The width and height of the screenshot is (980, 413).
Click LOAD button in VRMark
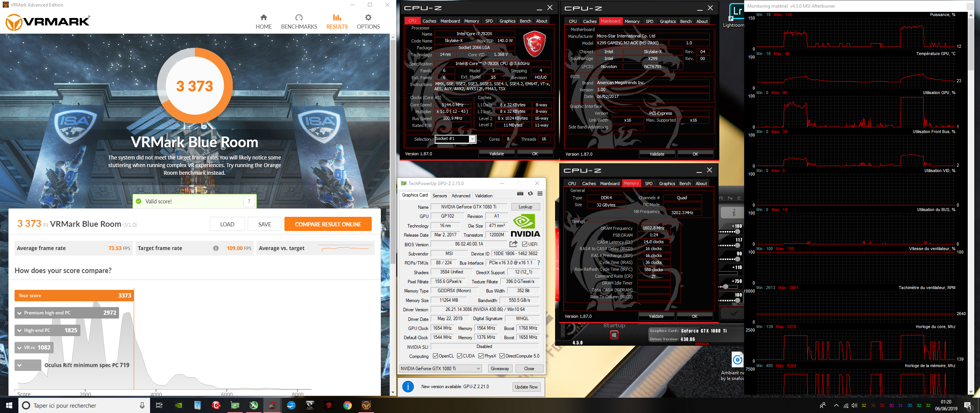click(x=227, y=224)
